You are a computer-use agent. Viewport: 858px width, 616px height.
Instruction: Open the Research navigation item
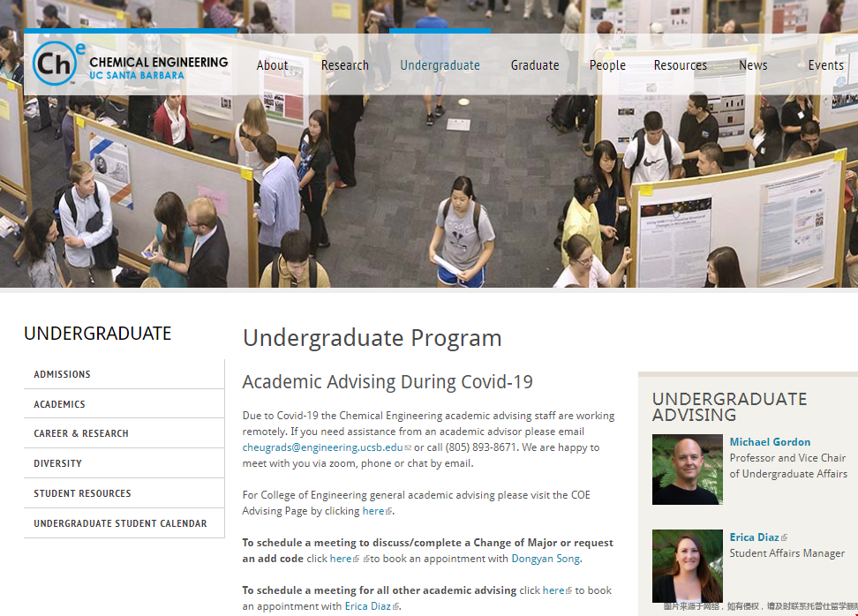(345, 65)
